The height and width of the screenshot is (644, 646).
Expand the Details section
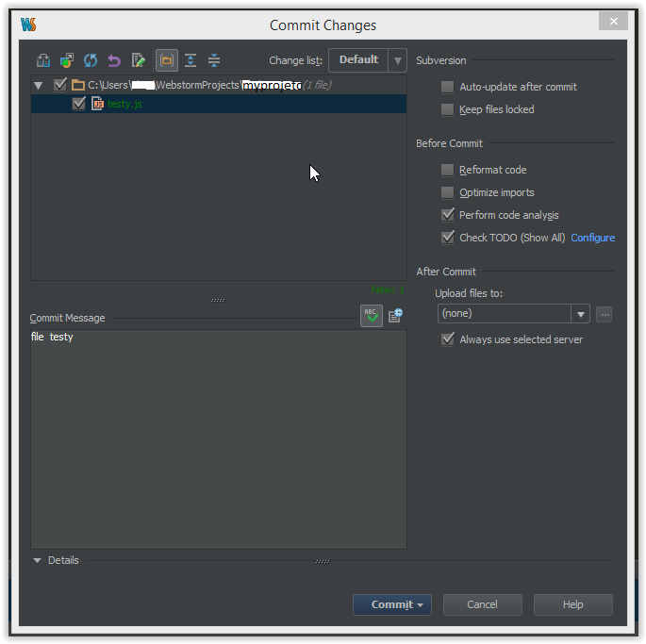[x=38, y=560]
